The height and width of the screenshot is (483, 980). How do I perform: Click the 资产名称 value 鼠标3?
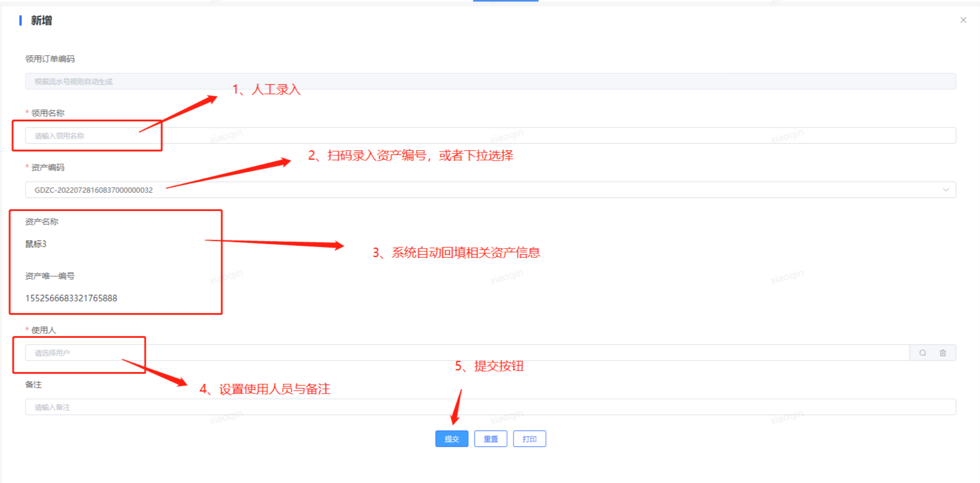[36, 244]
